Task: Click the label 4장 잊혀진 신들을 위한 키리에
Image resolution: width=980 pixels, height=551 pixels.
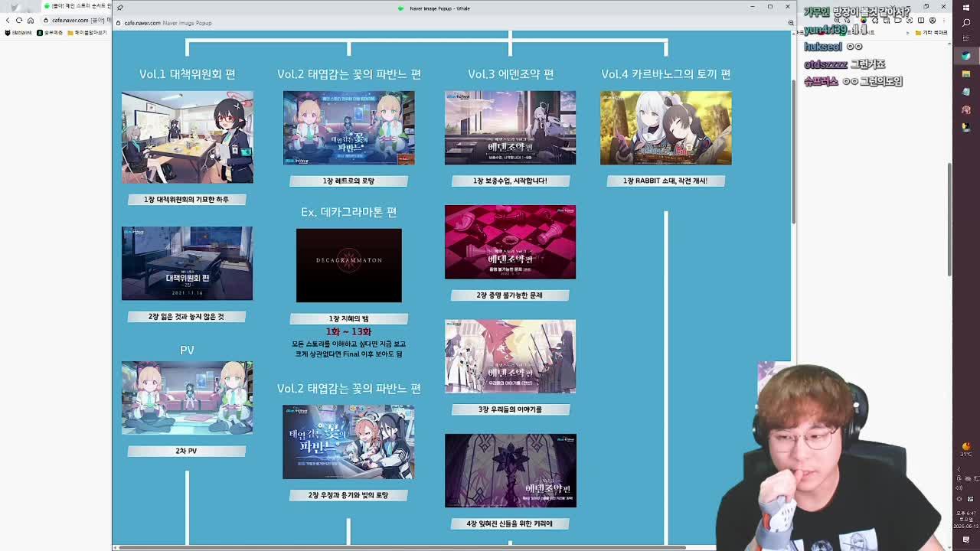Action: click(x=510, y=523)
